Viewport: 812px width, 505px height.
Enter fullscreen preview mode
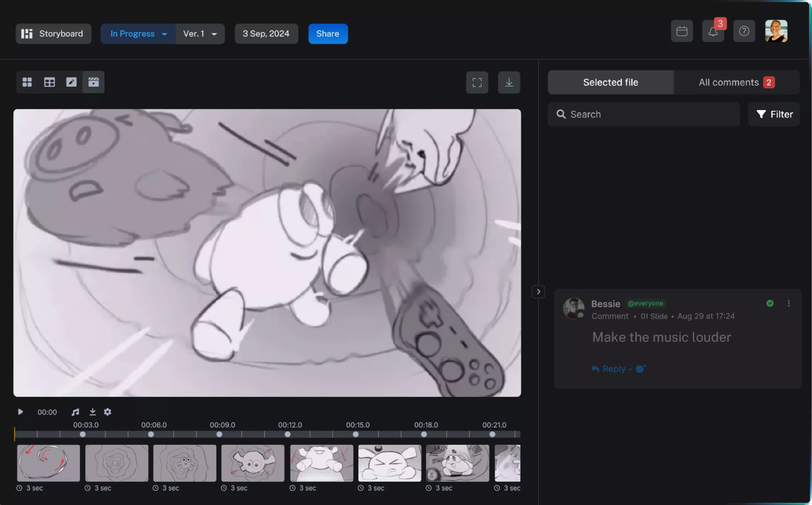click(477, 82)
